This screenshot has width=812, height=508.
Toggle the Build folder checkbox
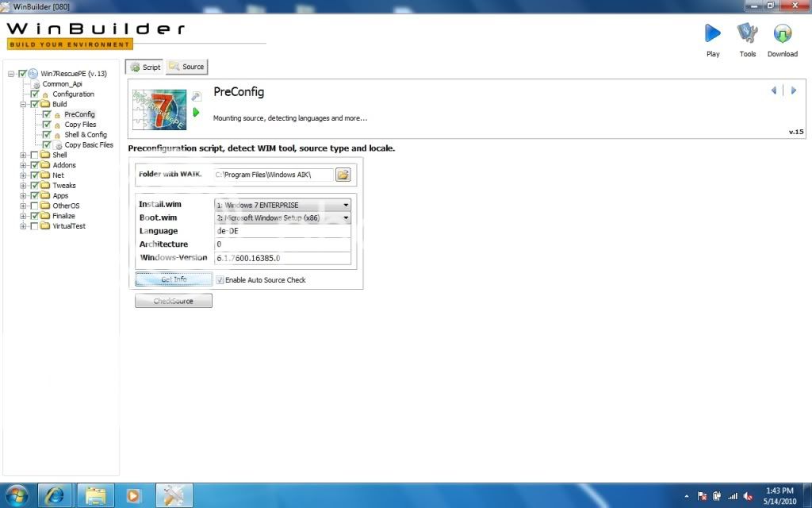tap(35, 104)
